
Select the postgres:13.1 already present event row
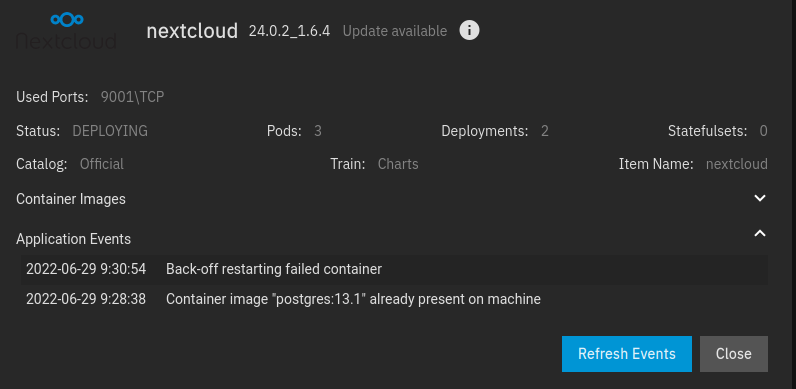point(394,300)
